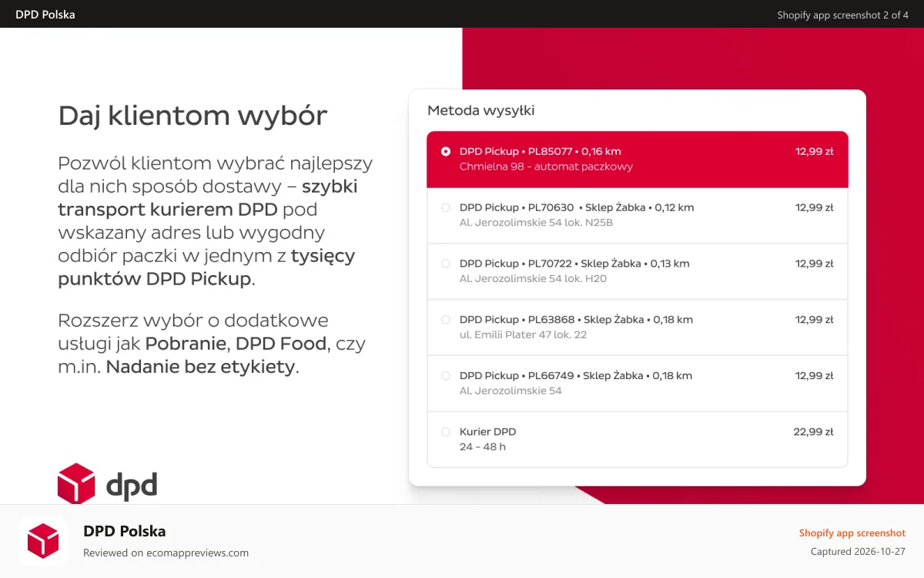Select the DPD Pickup PL70630 radio button
This screenshot has height=578, width=924.
(x=446, y=207)
